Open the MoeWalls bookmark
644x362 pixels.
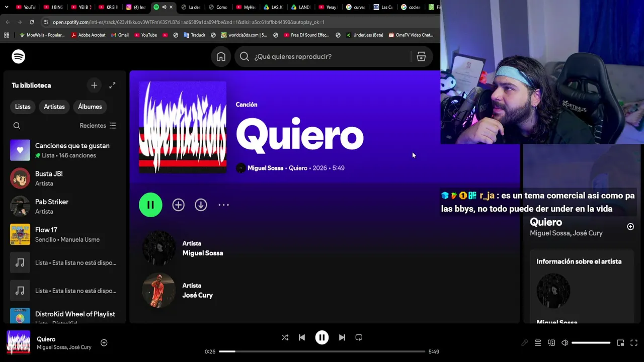42,35
